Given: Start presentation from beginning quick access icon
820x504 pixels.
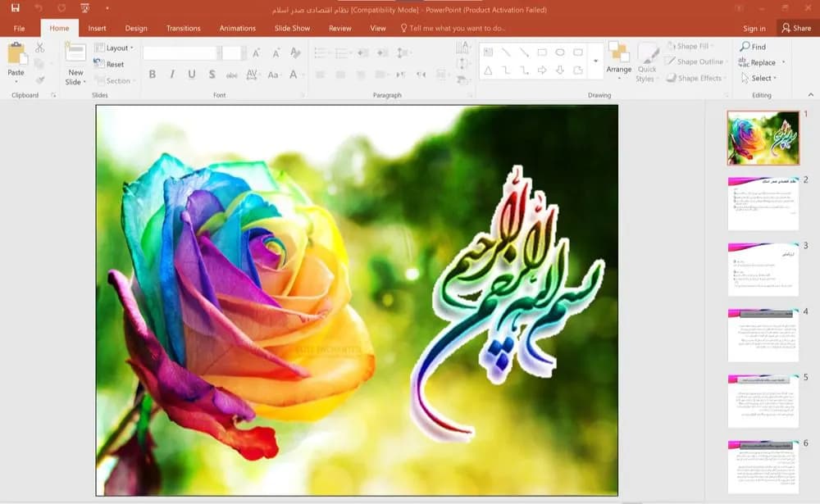Looking at the screenshot, I should 84,8.
